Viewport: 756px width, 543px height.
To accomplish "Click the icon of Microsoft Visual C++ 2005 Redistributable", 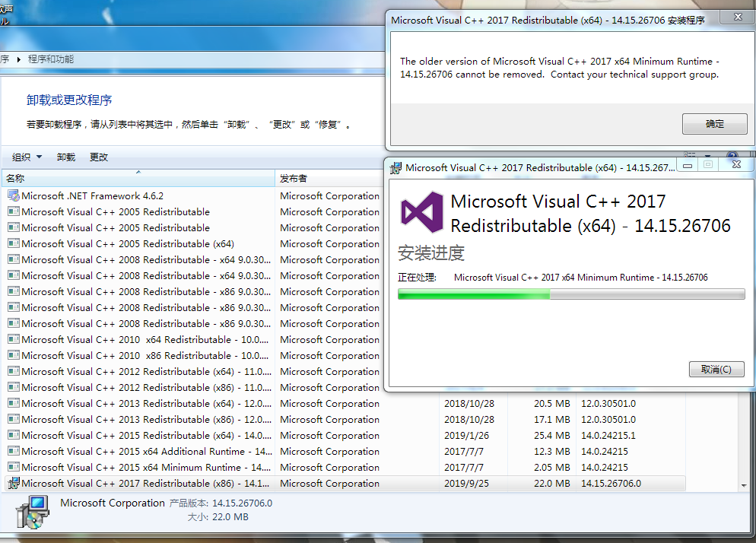I will click(x=13, y=211).
